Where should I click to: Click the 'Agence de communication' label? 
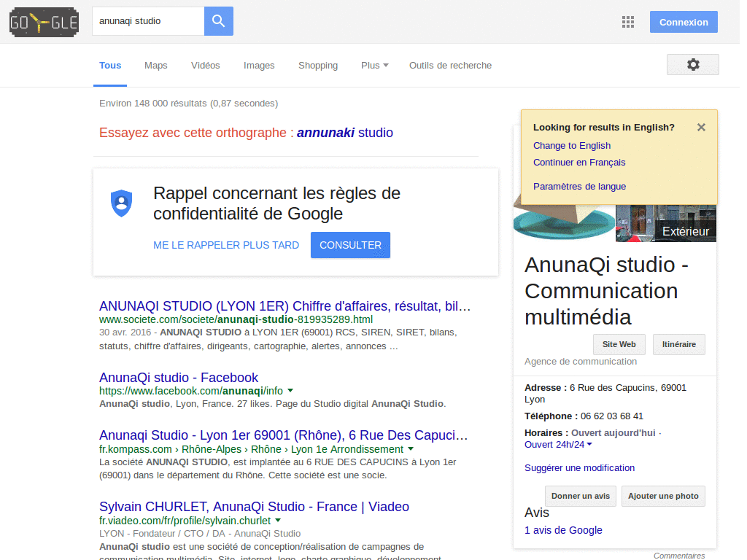580,362
